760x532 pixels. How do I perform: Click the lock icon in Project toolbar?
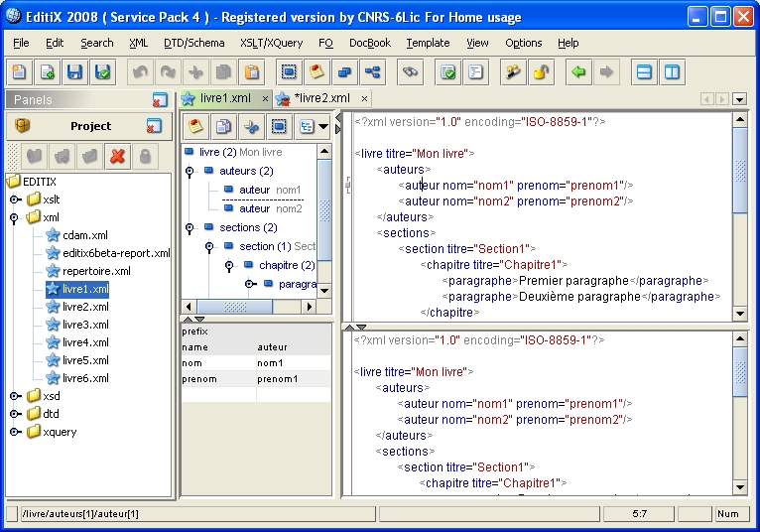coord(145,156)
